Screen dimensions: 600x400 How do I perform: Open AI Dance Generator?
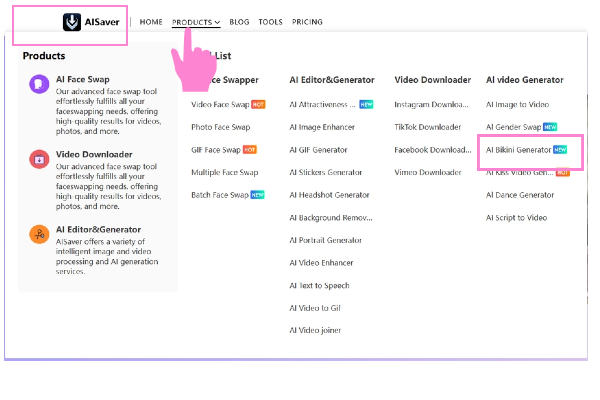pos(520,195)
